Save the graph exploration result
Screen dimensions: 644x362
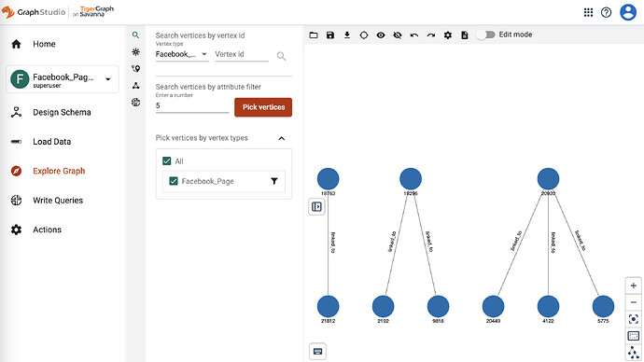pyautogui.click(x=330, y=35)
